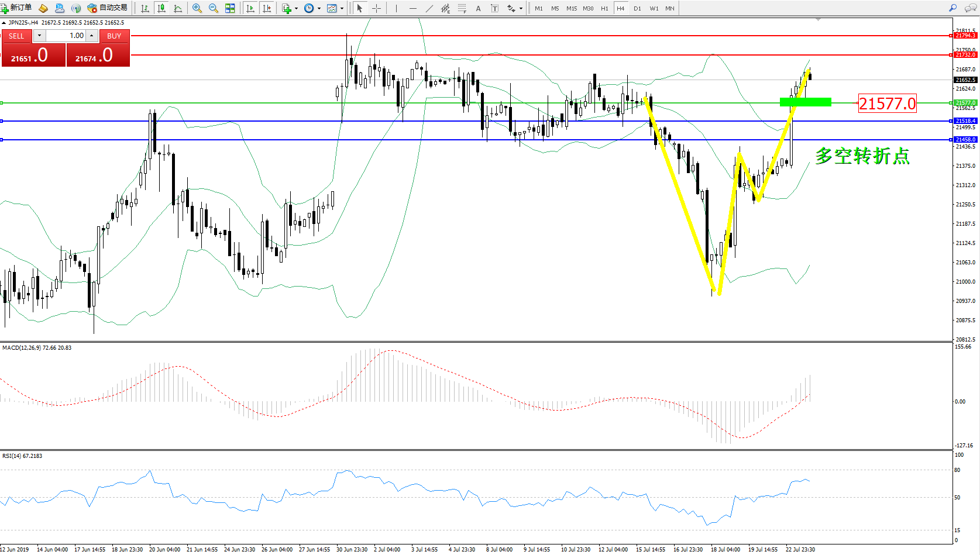The width and height of the screenshot is (980, 555).
Task: Switch to the D1 timeframe
Action: (637, 8)
